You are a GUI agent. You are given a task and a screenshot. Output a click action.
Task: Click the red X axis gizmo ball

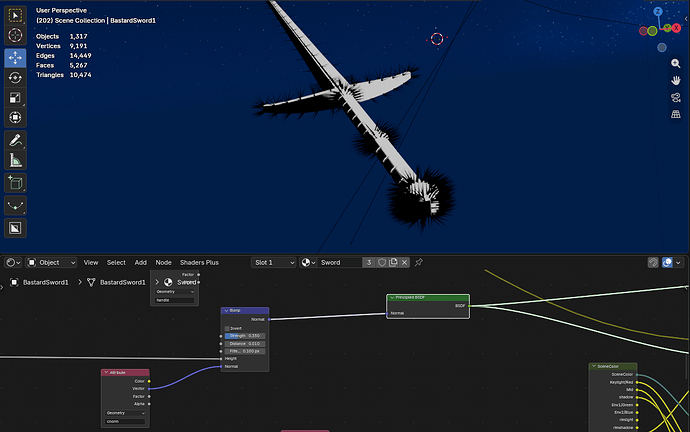pos(676,28)
